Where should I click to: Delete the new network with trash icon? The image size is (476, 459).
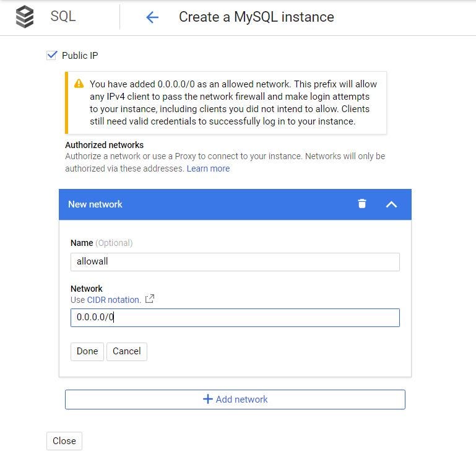pyautogui.click(x=362, y=204)
